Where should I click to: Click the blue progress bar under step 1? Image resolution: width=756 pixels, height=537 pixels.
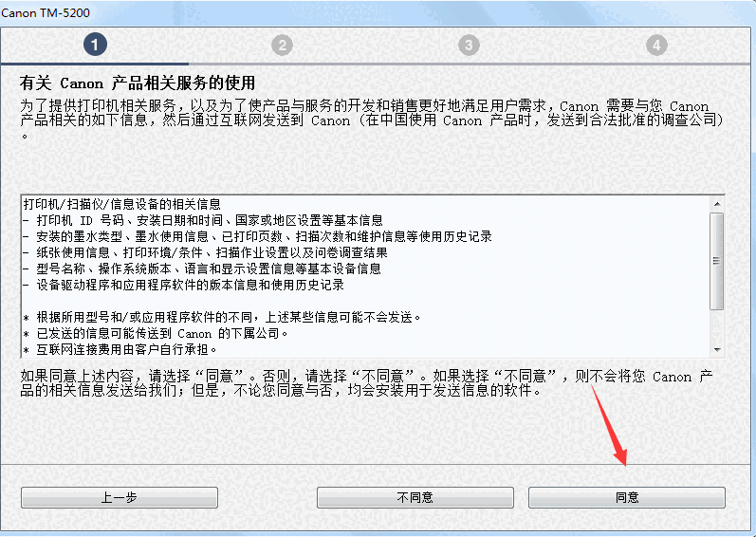pos(95,64)
